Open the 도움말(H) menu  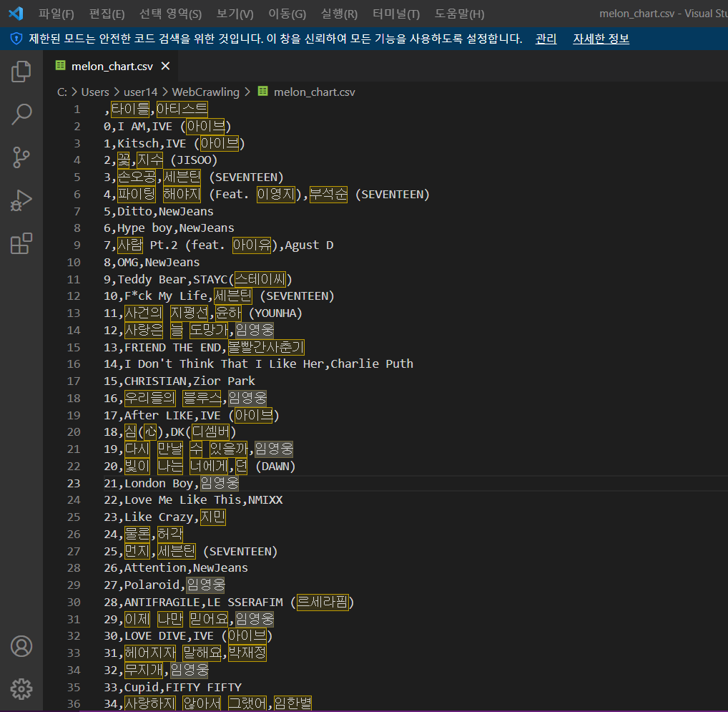pos(459,14)
